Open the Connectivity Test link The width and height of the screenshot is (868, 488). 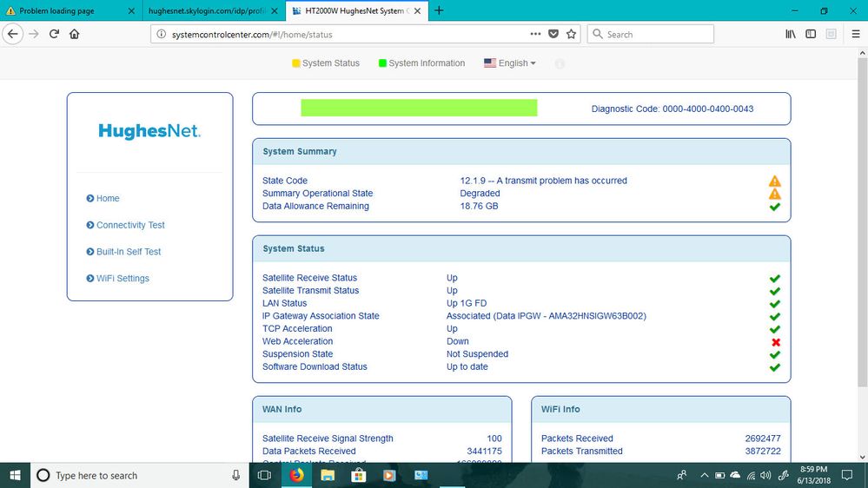pos(130,225)
